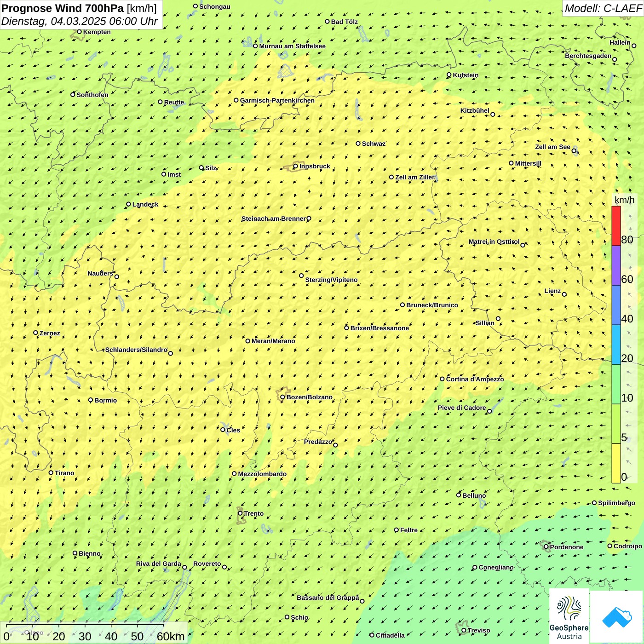Click the 'Schlanders/Silandro' label
The image size is (644, 644).
coord(137,350)
